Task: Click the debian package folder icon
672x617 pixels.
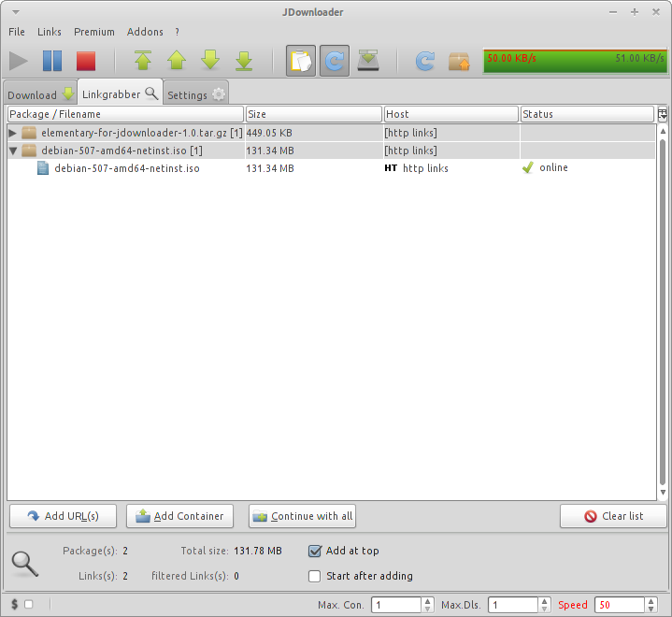Action: coord(29,151)
